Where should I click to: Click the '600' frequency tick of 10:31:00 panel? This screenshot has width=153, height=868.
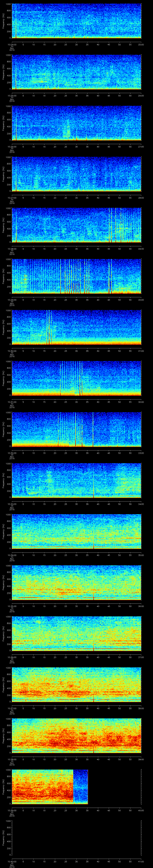(9, 375)
